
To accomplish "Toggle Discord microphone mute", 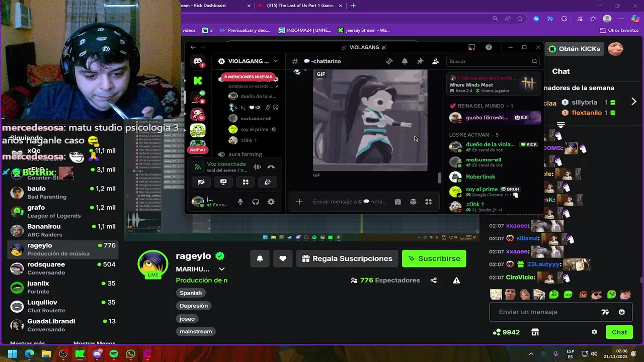I will 240,202.
